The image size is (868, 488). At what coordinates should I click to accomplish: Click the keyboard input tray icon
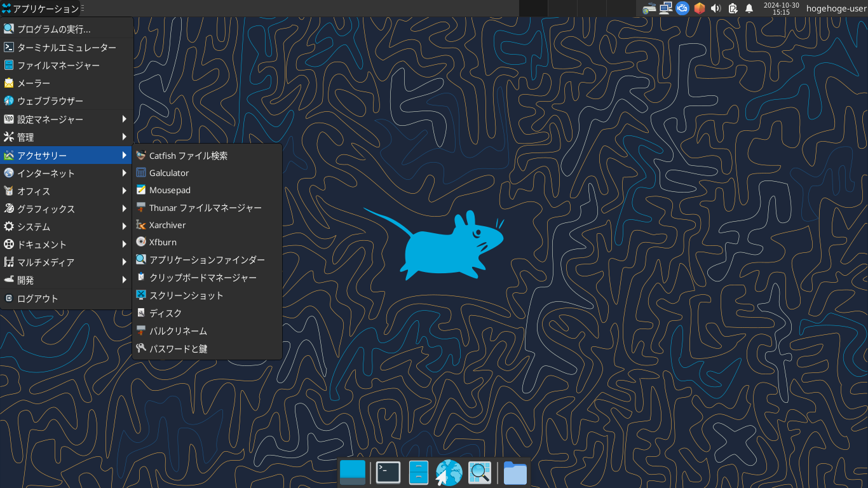click(x=649, y=8)
